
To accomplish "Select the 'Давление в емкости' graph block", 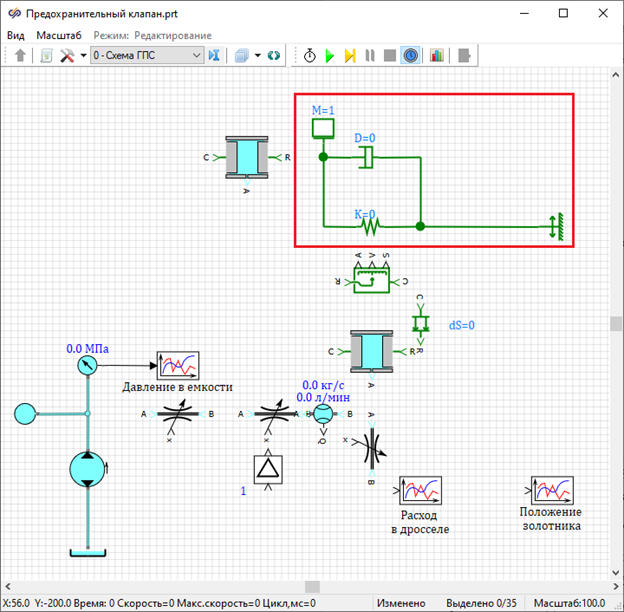I will coord(178,366).
